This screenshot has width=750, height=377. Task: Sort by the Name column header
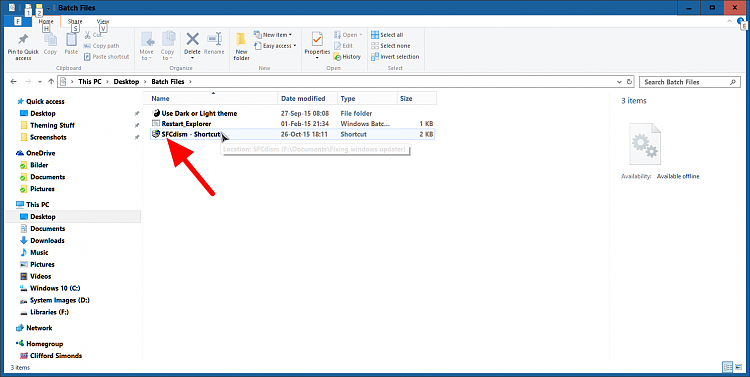click(x=210, y=99)
